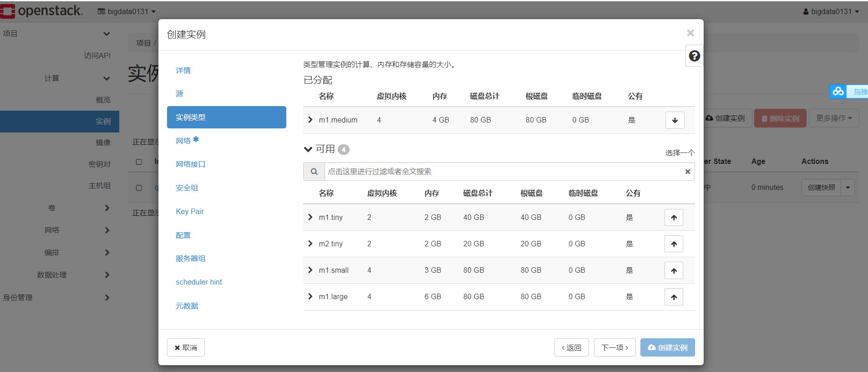Click the blue cloud extension icon
The image size is (868, 372).
838,92
